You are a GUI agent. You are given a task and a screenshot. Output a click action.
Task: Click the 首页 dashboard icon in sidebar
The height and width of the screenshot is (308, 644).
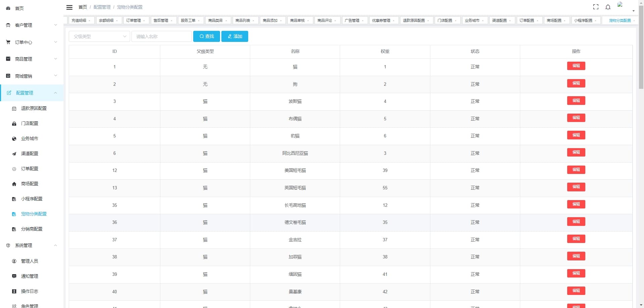click(8, 8)
